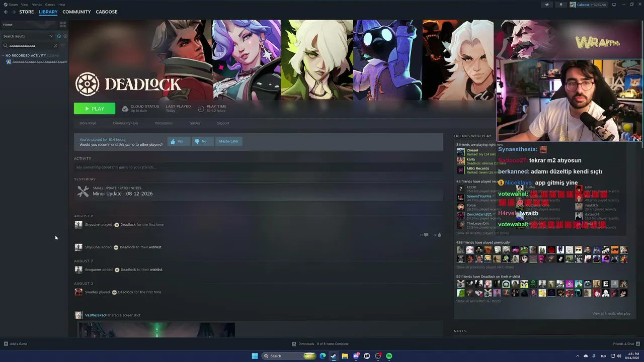Open the Guides link
This screenshot has height=362, width=644.
click(195, 123)
